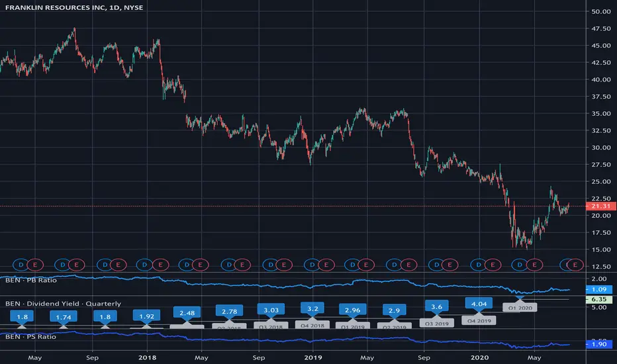Click the Q4 2018 quarter label
The image size is (617, 364).
[x=312, y=326]
